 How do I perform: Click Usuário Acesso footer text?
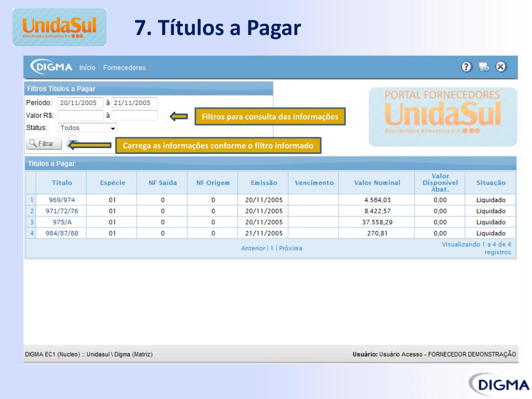tap(401, 354)
